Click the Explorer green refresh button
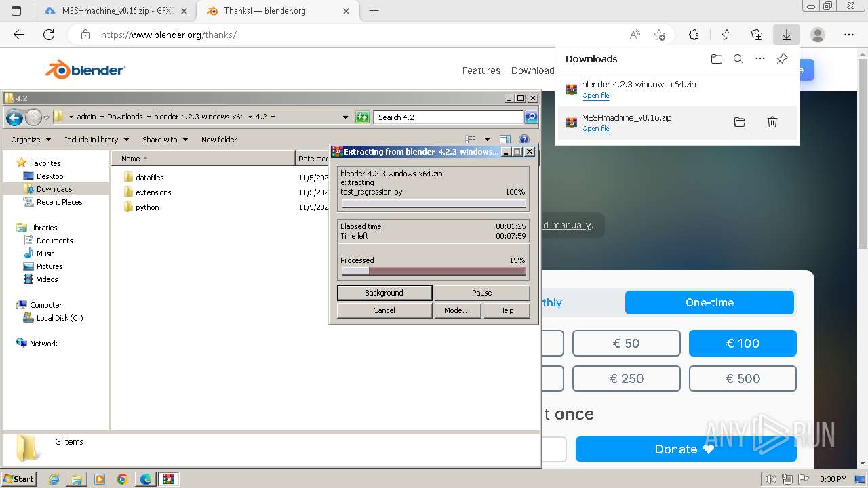The width and height of the screenshot is (868, 488). click(x=362, y=117)
